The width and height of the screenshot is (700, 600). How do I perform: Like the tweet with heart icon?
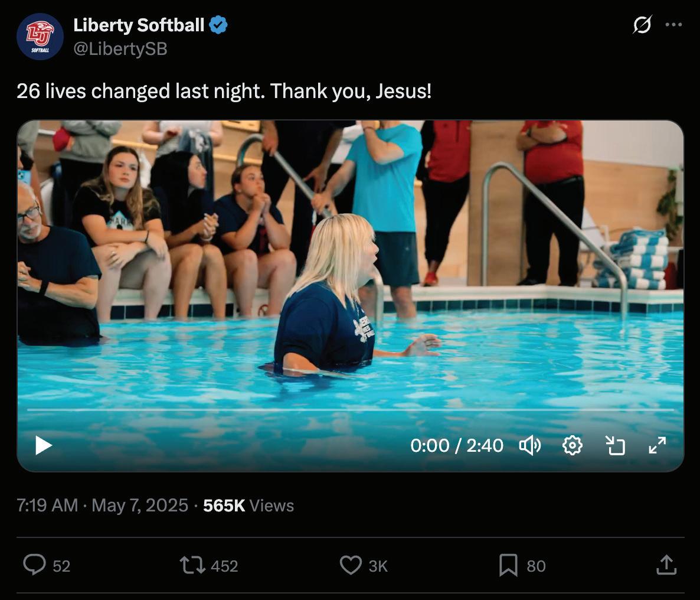(351, 565)
